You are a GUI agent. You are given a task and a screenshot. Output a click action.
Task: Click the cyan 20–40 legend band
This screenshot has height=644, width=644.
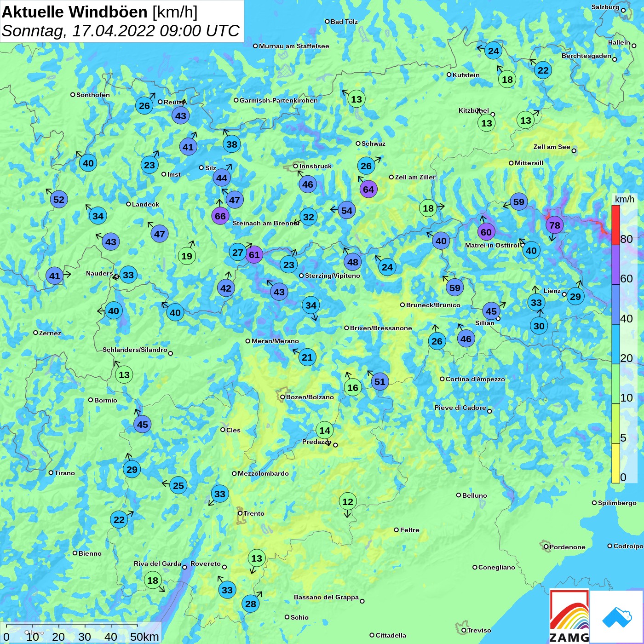point(615,344)
